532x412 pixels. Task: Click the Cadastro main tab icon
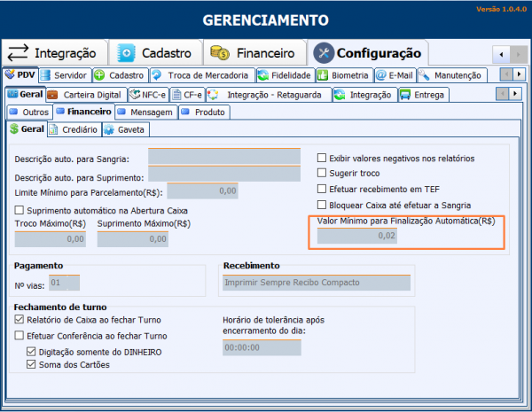(x=128, y=53)
